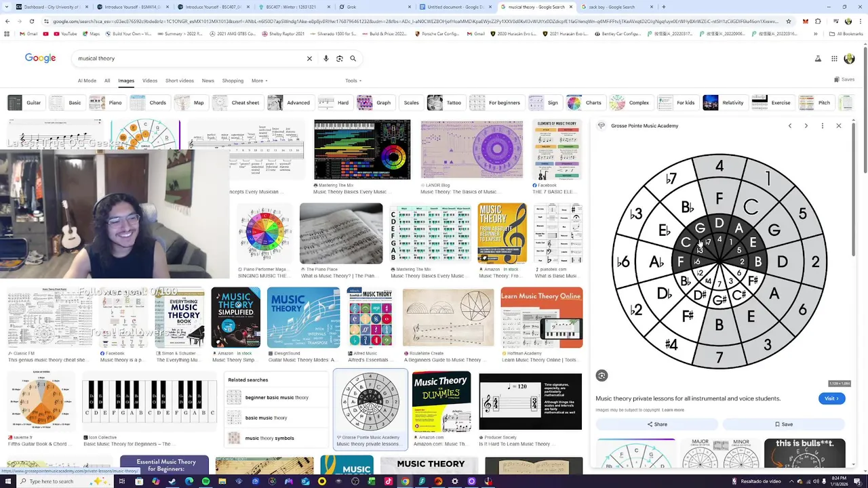Open three-dot options in preview panel
868x488 pixels.
[x=823, y=125]
